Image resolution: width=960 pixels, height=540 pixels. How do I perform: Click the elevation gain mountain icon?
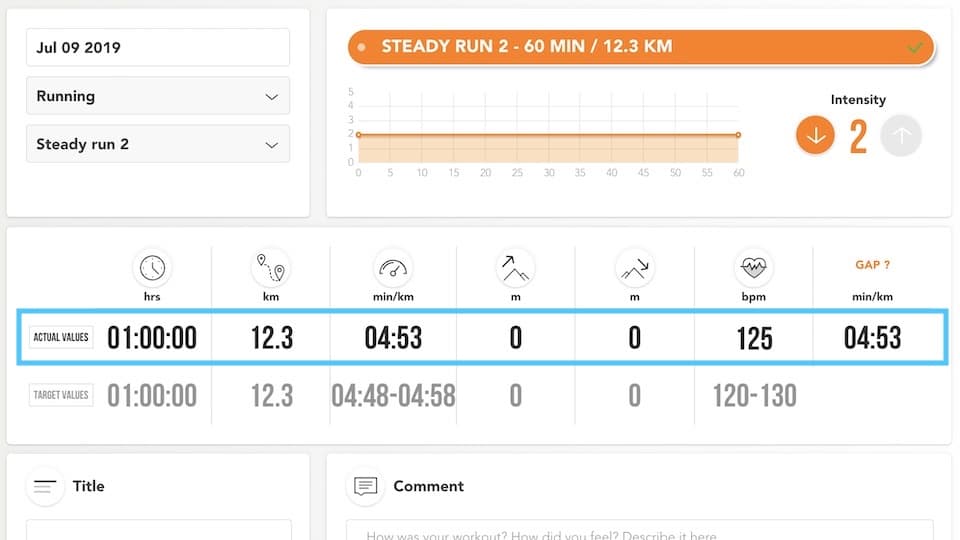tap(516, 268)
